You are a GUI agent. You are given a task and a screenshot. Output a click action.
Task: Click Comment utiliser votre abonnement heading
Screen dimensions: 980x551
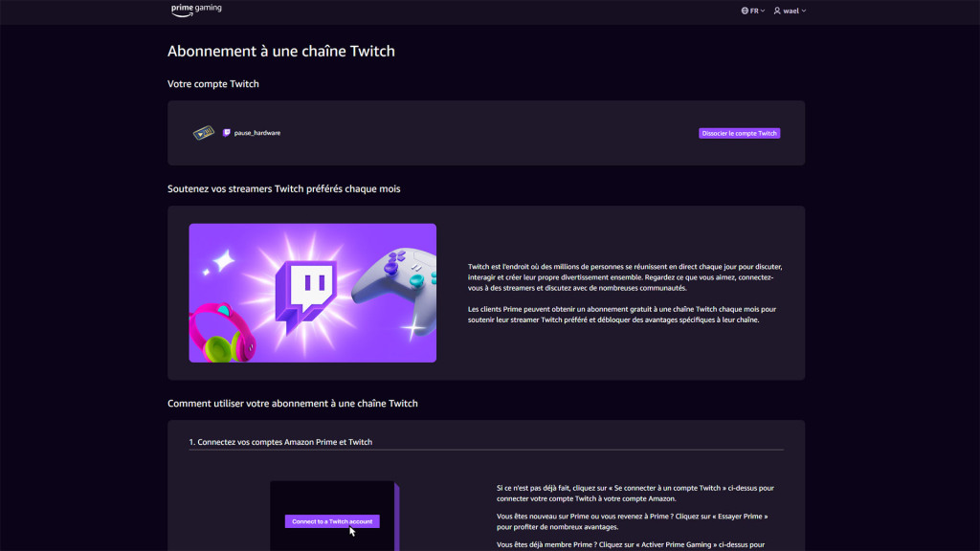pos(293,404)
